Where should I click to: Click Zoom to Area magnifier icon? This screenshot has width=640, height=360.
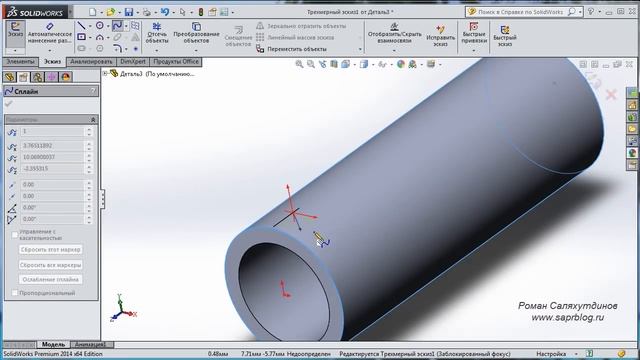click(x=311, y=64)
